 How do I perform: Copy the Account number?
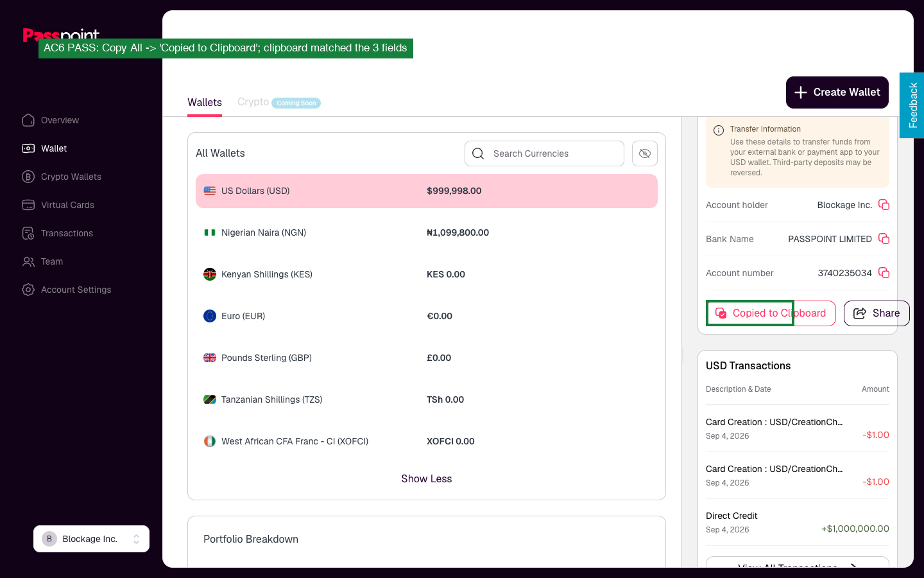click(884, 273)
